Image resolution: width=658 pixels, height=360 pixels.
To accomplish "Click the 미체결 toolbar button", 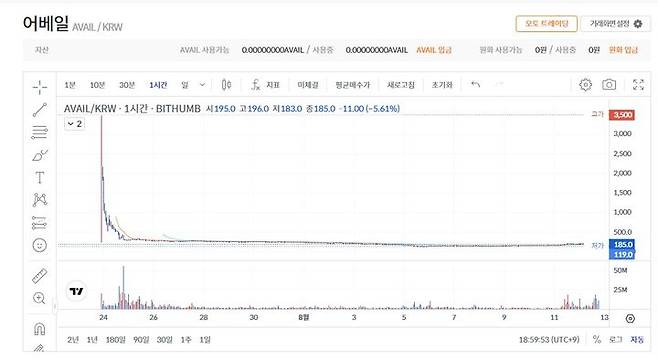I will tap(308, 85).
